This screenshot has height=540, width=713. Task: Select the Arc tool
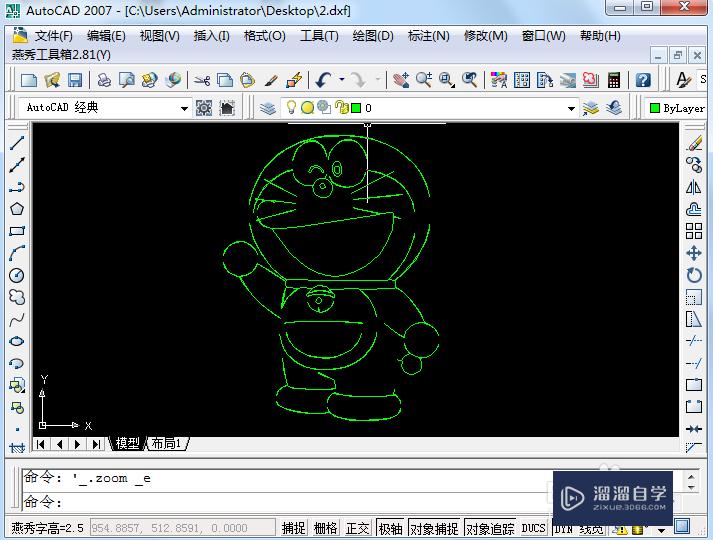click(x=17, y=253)
